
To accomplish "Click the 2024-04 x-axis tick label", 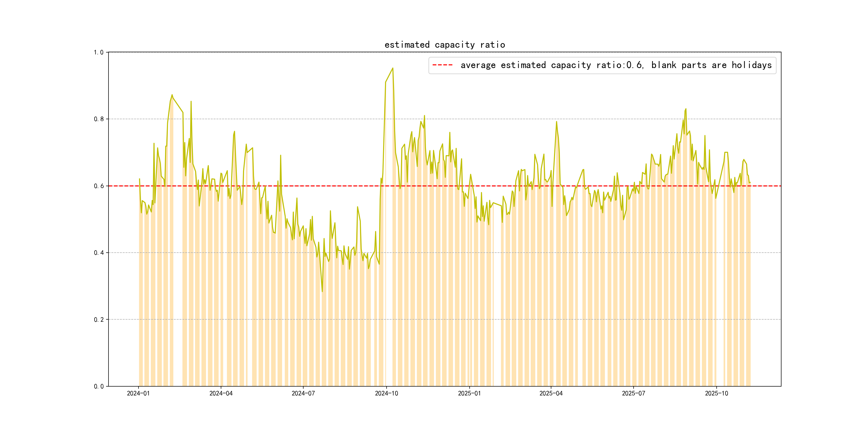I will click(x=221, y=393).
